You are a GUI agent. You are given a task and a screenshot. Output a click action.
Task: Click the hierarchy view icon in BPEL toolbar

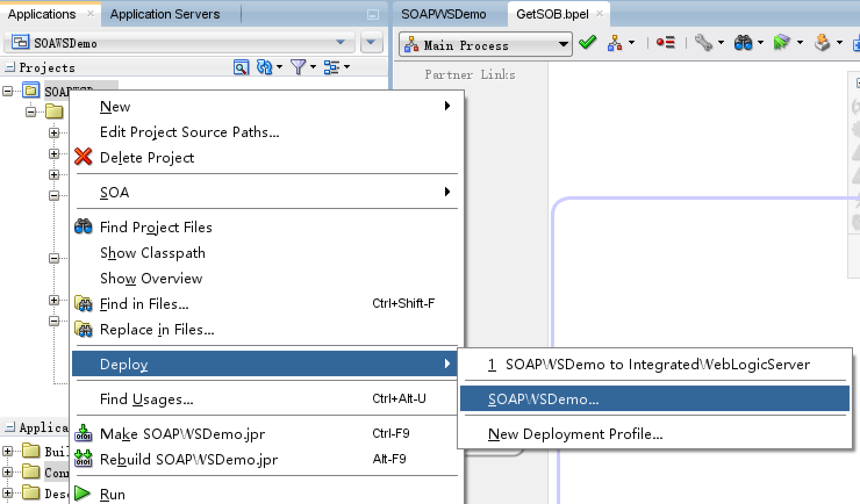pos(615,42)
